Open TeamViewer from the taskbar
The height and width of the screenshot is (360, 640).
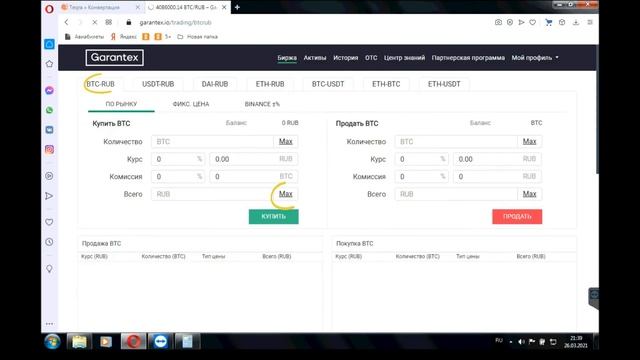160,342
